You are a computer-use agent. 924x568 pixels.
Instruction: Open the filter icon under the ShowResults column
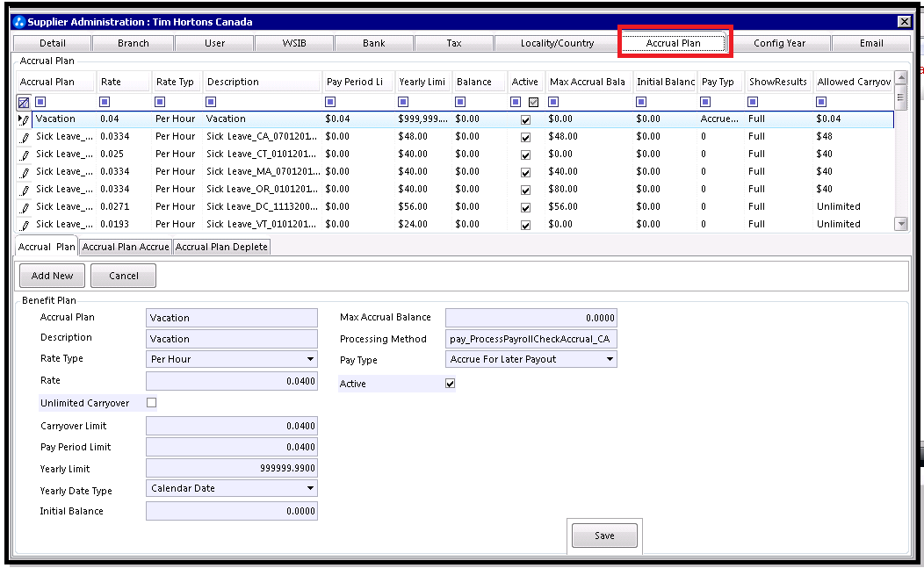click(x=753, y=102)
